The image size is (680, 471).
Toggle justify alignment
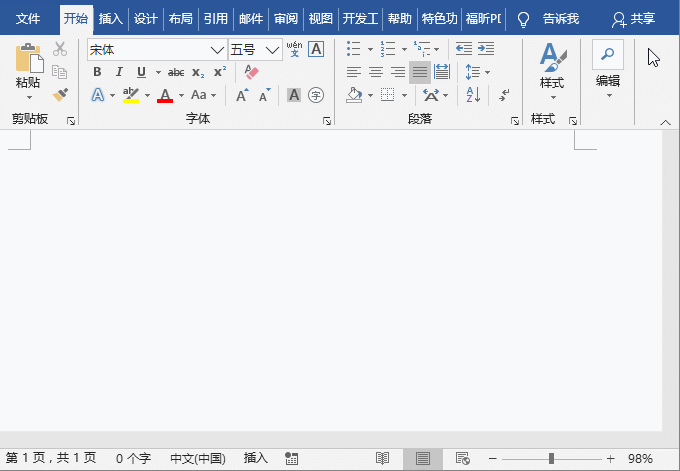click(420, 72)
